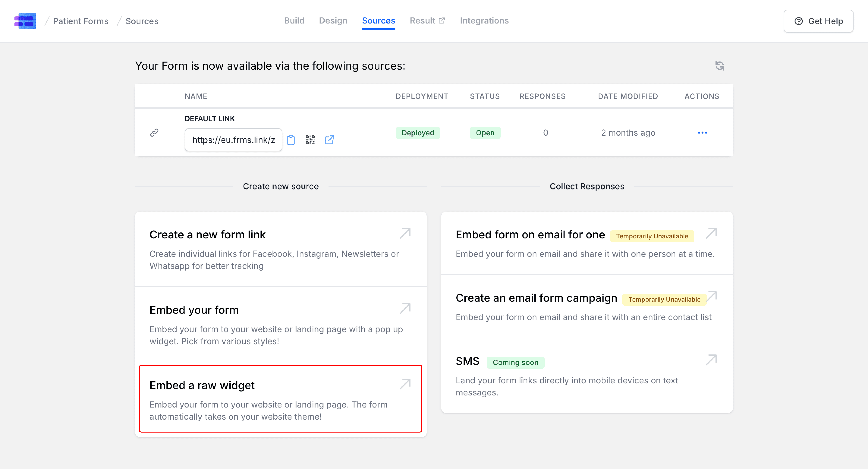This screenshot has width=868, height=469.
Task: Click the STATUS column header
Action: (485, 96)
